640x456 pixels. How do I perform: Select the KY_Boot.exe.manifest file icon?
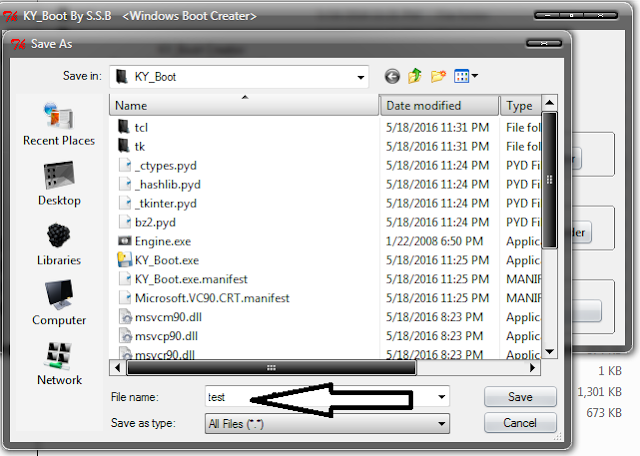click(125, 279)
